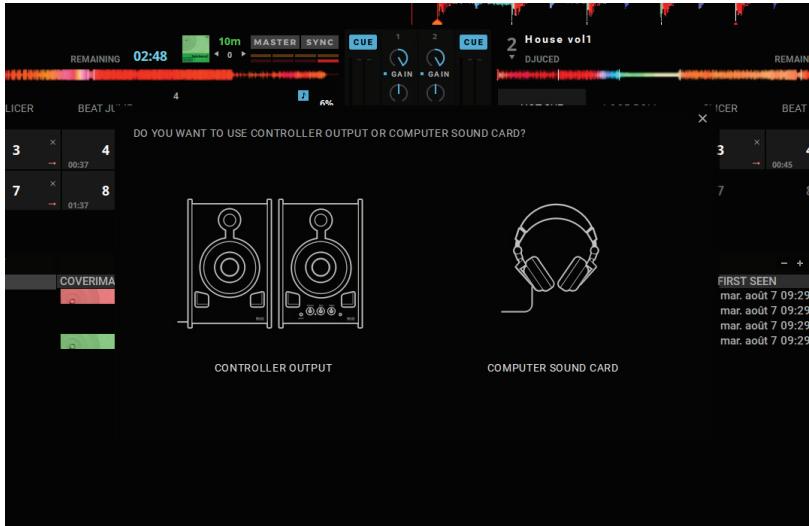809x526 pixels.
Task: Click the red arrow icon on deck 1 pad 7
Action: [x=52, y=204]
